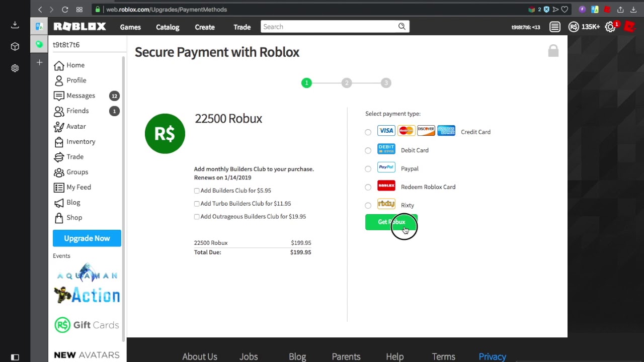
Task: Select Redeem Roblox Card option
Action: (x=368, y=187)
